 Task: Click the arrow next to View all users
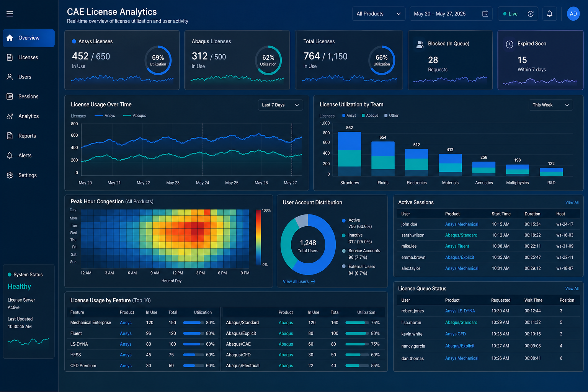tap(313, 281)
